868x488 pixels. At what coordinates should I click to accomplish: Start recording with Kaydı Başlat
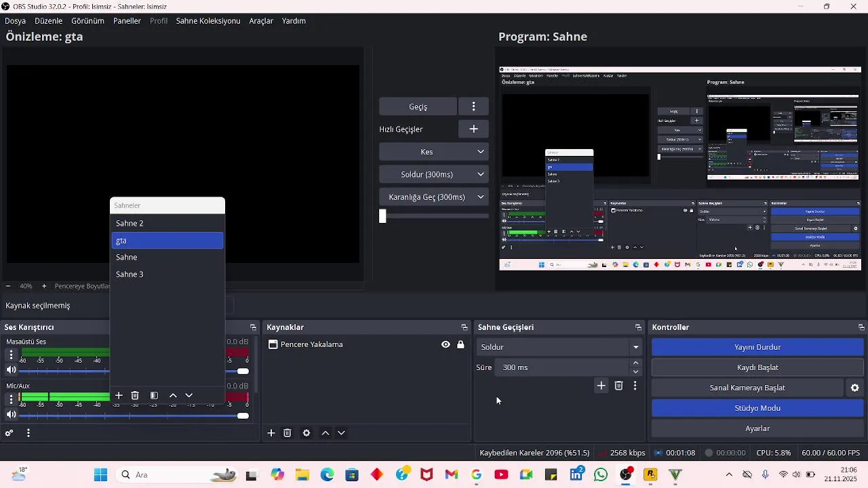[757, 367]
